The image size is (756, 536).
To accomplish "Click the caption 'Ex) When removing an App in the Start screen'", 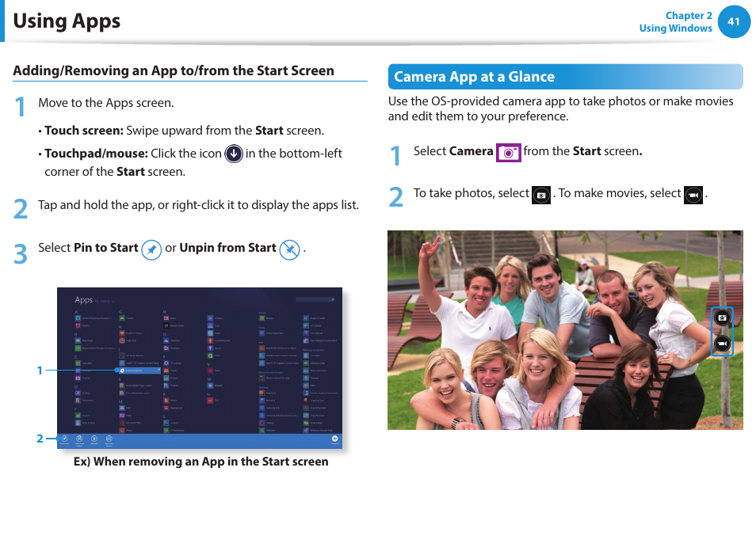I will click(x=201, y=462).
